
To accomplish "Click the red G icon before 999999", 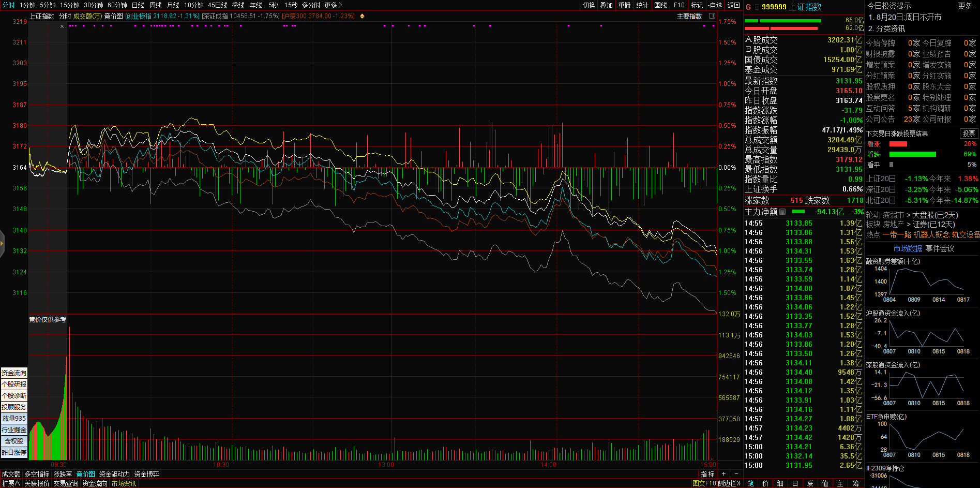I will pos(748,7).
